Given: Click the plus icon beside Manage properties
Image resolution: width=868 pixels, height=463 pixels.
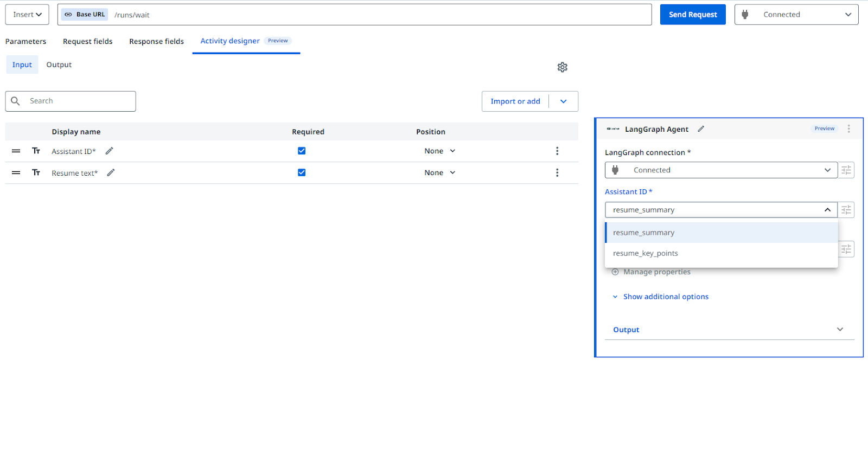Looking at the screenshot, I should point(615,272).
